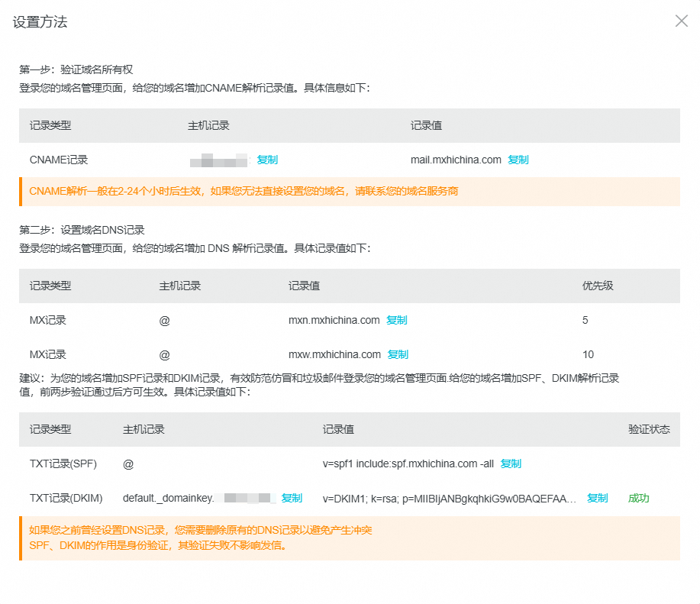The height and width of the screenshot is (604, 700).
Task: Copy the mail.mxhichina.com record value
Action: point(518,160)
